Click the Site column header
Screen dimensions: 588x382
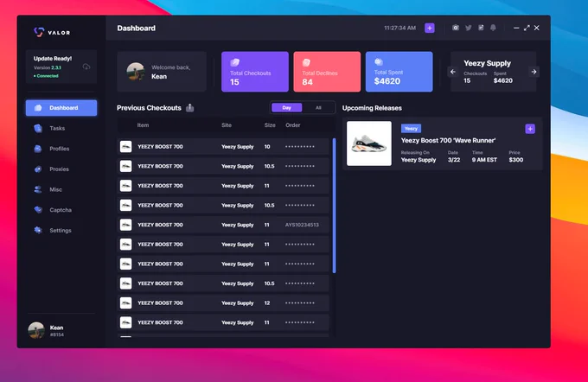point(227,125)
